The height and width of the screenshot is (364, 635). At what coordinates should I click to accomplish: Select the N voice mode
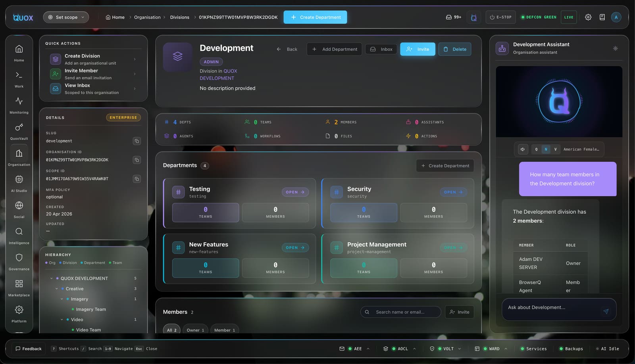546,149
